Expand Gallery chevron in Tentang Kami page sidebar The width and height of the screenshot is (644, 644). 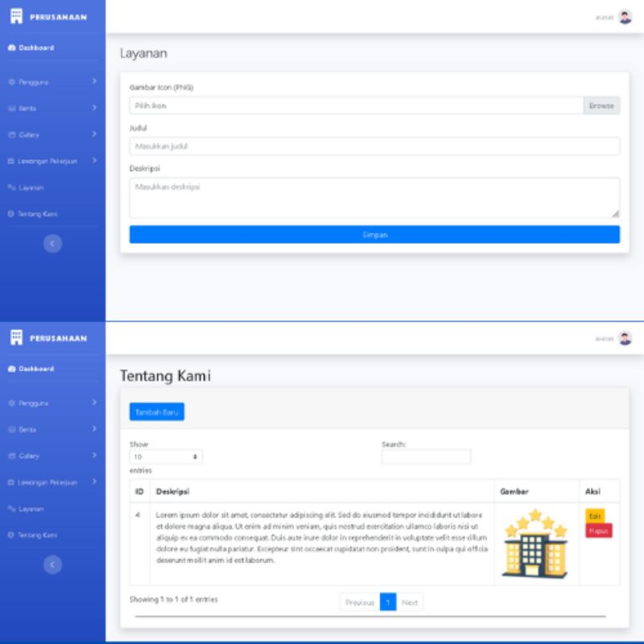(x=94, y=455)
